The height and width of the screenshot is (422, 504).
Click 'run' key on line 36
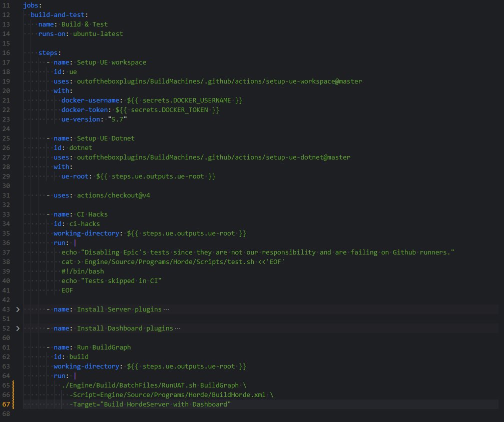point(60,243)
